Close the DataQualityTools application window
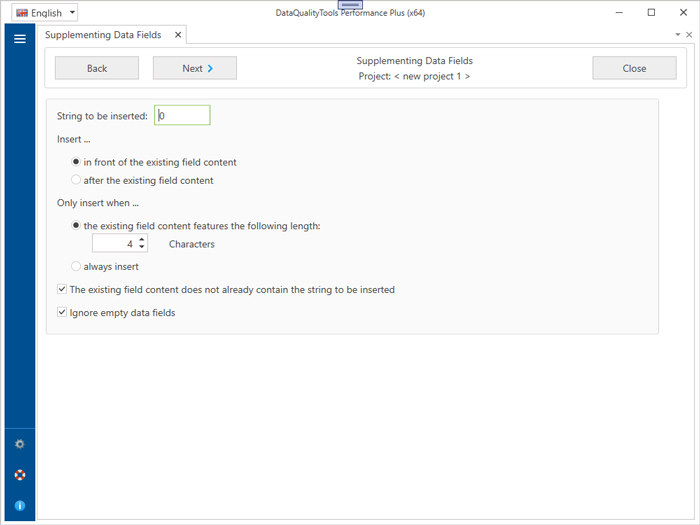The image size is (700, 525). point(683,12)
